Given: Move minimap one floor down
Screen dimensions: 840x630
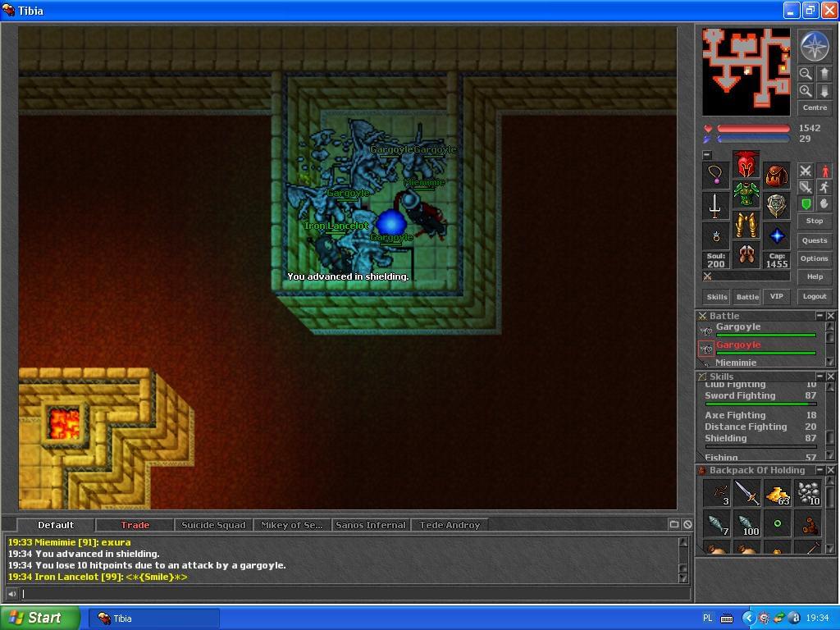Looking at the screenshot, I should pos(824,91).
